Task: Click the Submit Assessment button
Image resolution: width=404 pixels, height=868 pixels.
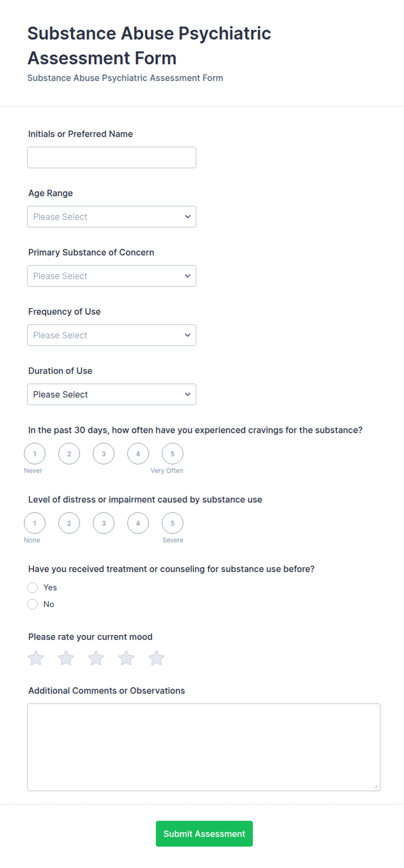Action: (x=204, y=834)
